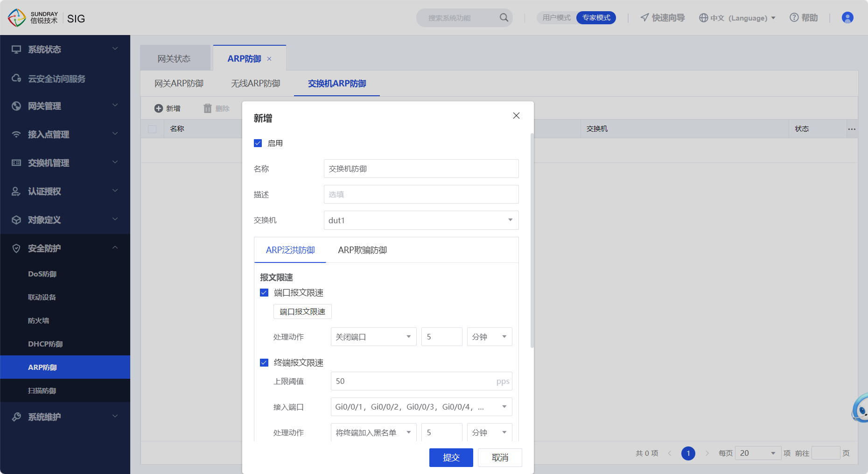Screen dimensions: 868x474
Task: Open the terminal action 分钟 unit dropdown
Action: (x=490, y=432)
